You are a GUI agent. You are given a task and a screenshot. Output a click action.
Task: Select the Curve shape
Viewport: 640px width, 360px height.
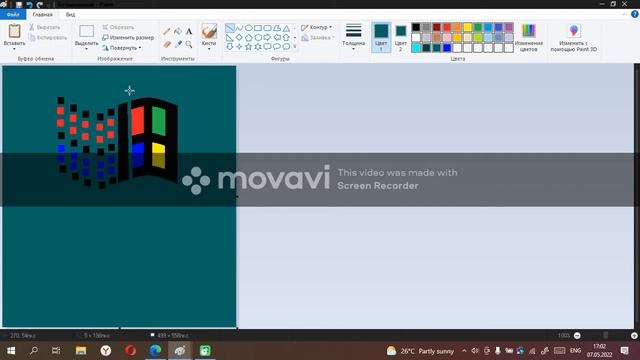239,28
